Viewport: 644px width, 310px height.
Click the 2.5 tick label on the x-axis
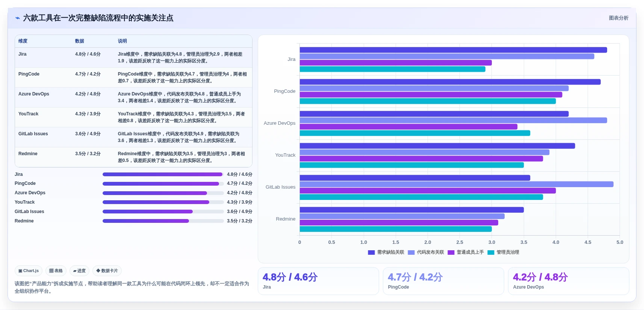click(460, 242)
